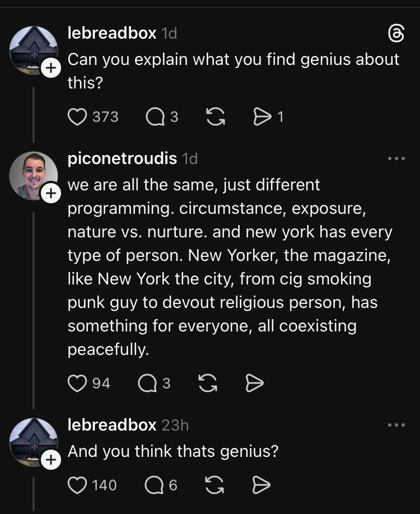The width and height of the screenshot is (420, 514).
Task: Open replies on lebreadbox's first post
Action: pos(153,116)
